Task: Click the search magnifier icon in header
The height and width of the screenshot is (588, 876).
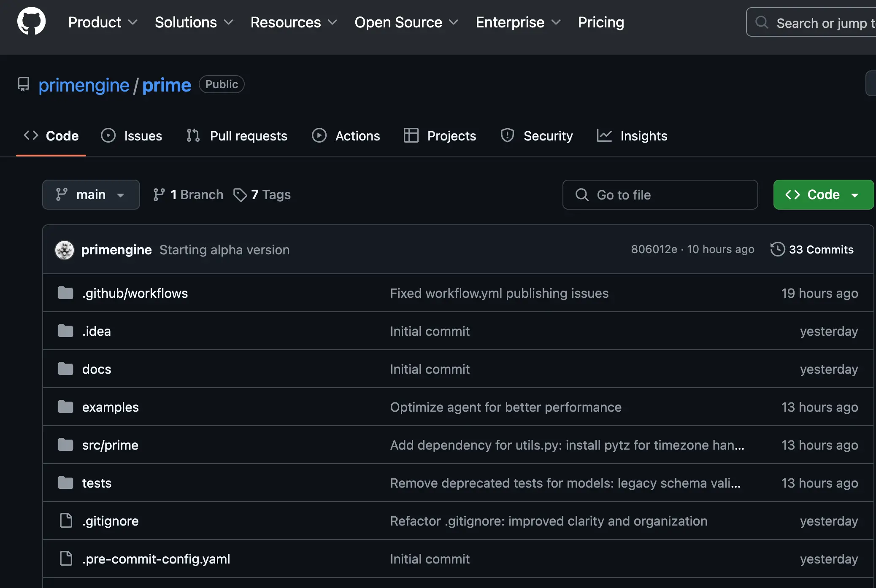Action: point(762,22)
